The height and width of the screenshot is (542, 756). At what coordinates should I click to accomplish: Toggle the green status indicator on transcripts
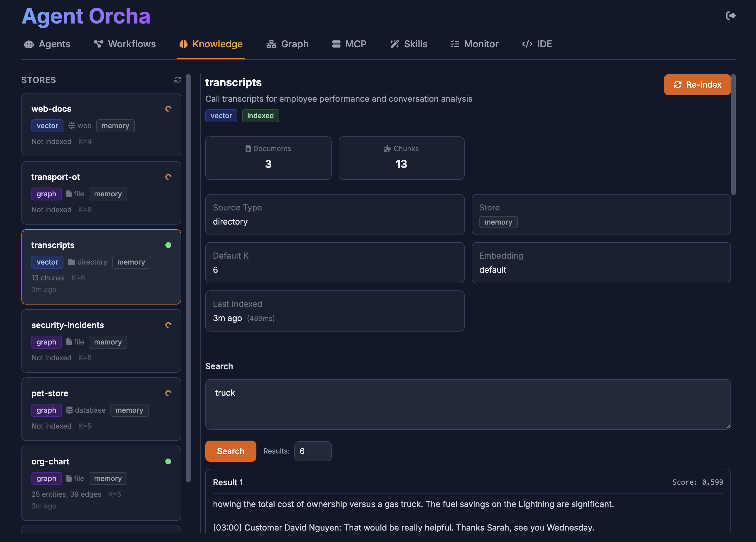[168, 245]
